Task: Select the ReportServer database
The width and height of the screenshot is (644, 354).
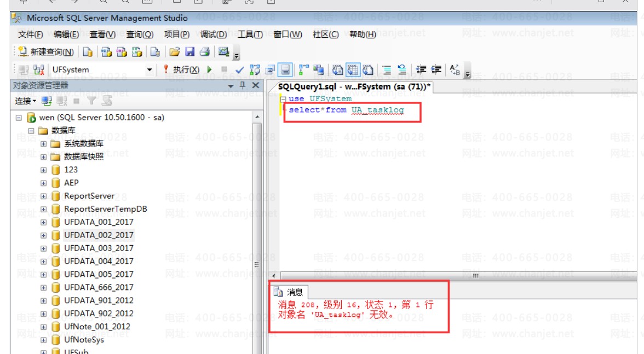Action: (89, 196)
